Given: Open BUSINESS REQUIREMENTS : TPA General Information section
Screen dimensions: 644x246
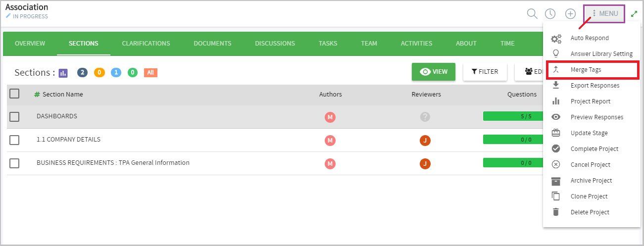Looking at the screenshot, I should tap(113, 163).
